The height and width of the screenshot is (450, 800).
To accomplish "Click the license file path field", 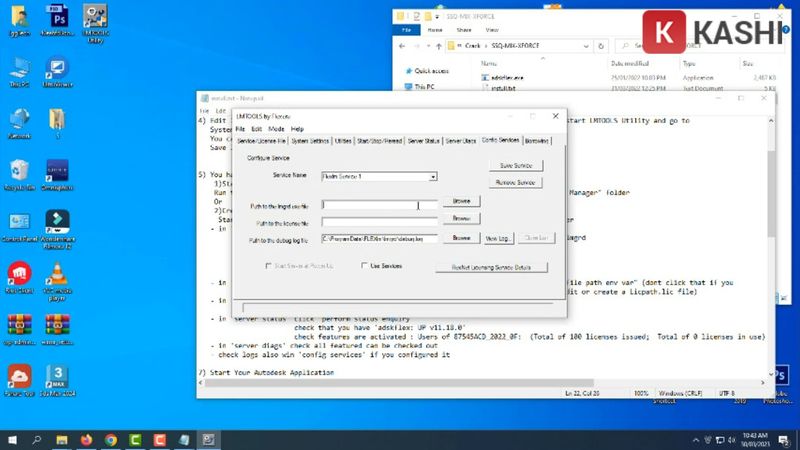I will click(380, 222).
